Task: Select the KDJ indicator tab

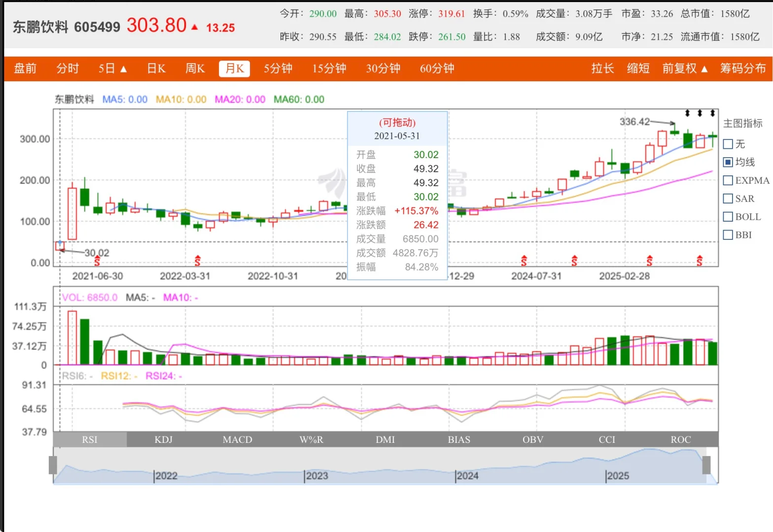Action: (164, 439)
